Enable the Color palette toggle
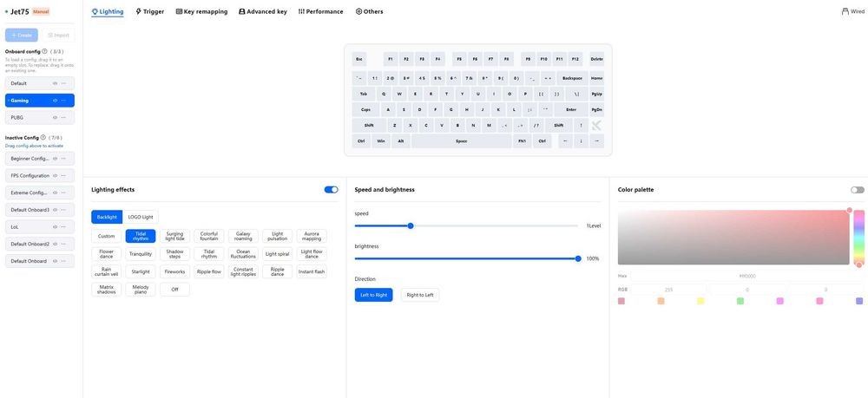 (x=857, y=190)
